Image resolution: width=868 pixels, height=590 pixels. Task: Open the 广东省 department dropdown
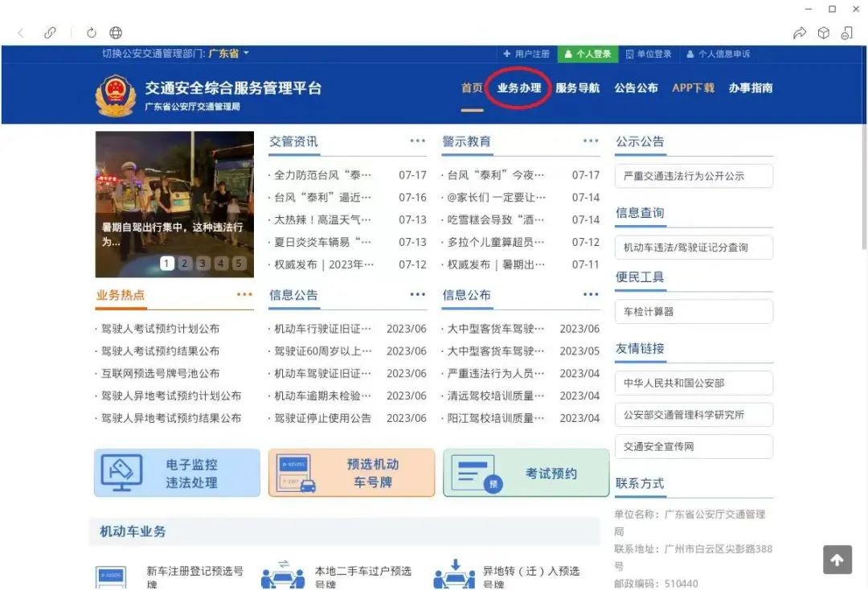coord(229,54)
